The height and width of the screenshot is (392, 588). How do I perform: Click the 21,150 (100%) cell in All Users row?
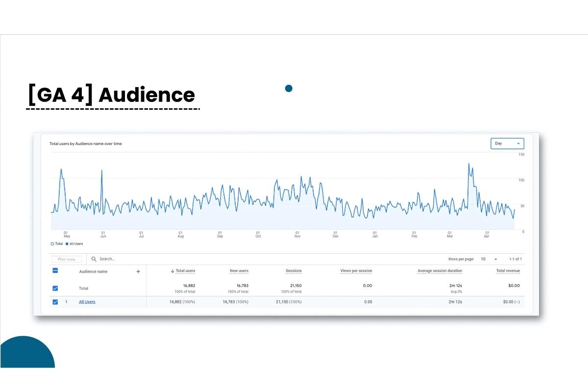tap(288, 302)
